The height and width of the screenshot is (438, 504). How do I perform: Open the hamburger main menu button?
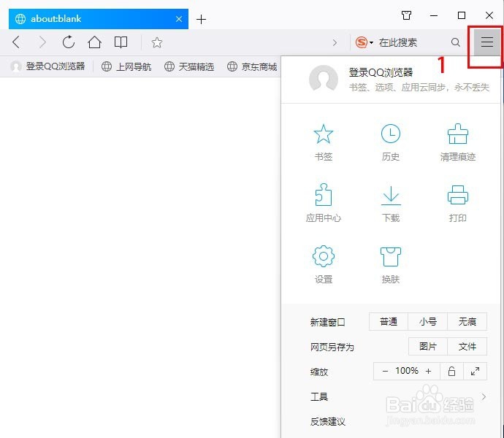[x=486, y=42]
